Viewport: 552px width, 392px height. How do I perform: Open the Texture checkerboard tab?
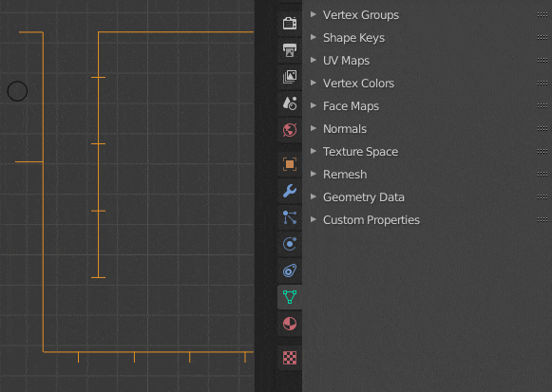[290, 358]
